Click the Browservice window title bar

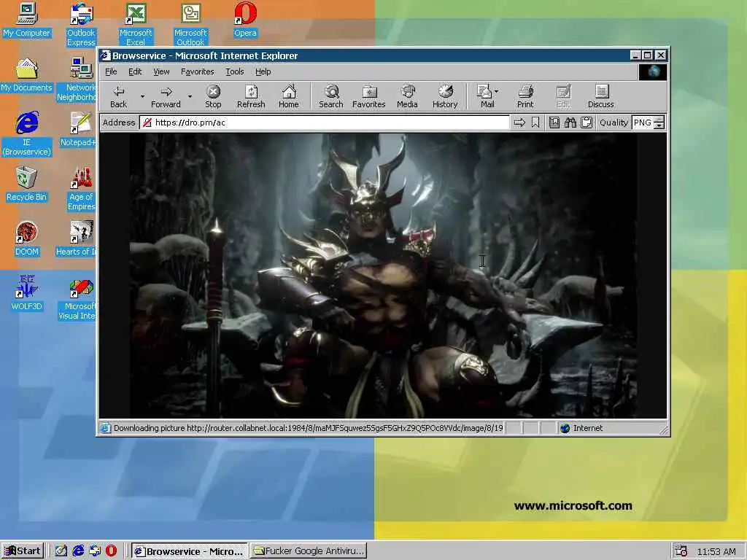point(363,55)
